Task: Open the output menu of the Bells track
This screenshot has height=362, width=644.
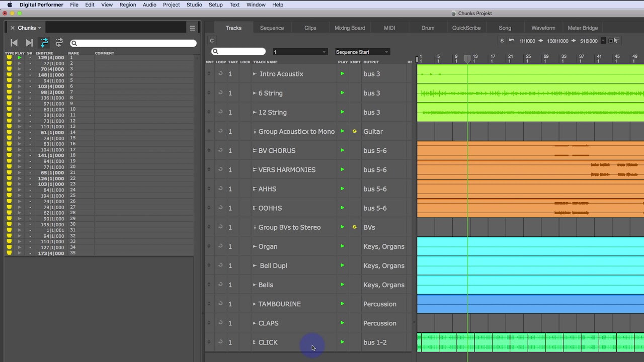Action: 384,285
